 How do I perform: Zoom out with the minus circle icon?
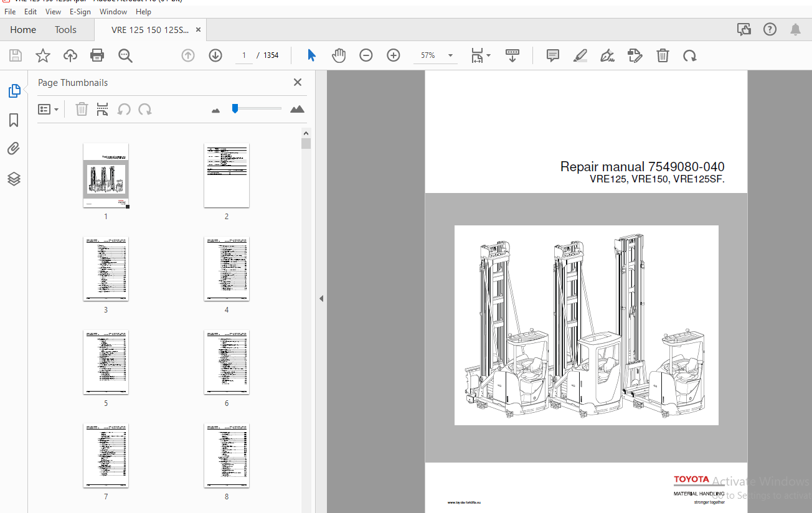coord(366,55)
